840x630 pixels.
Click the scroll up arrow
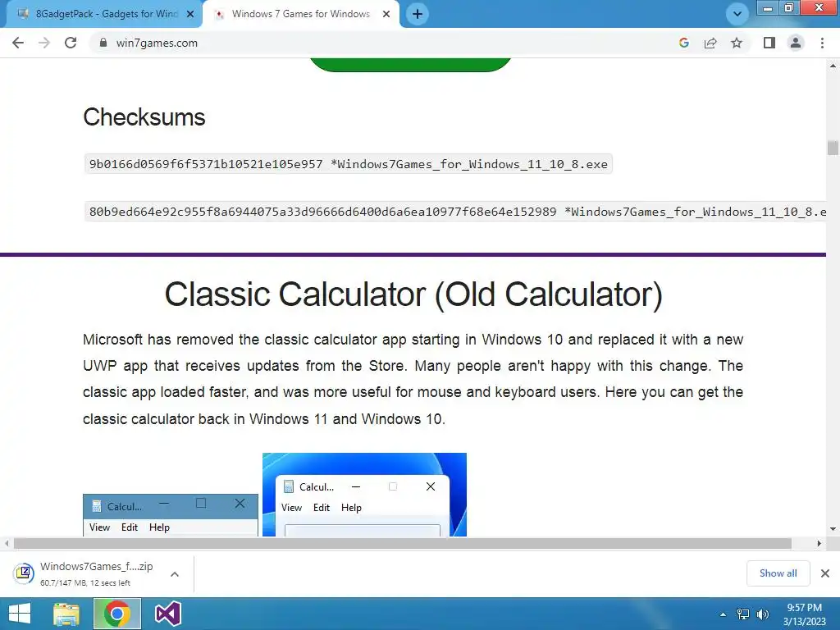833,66
